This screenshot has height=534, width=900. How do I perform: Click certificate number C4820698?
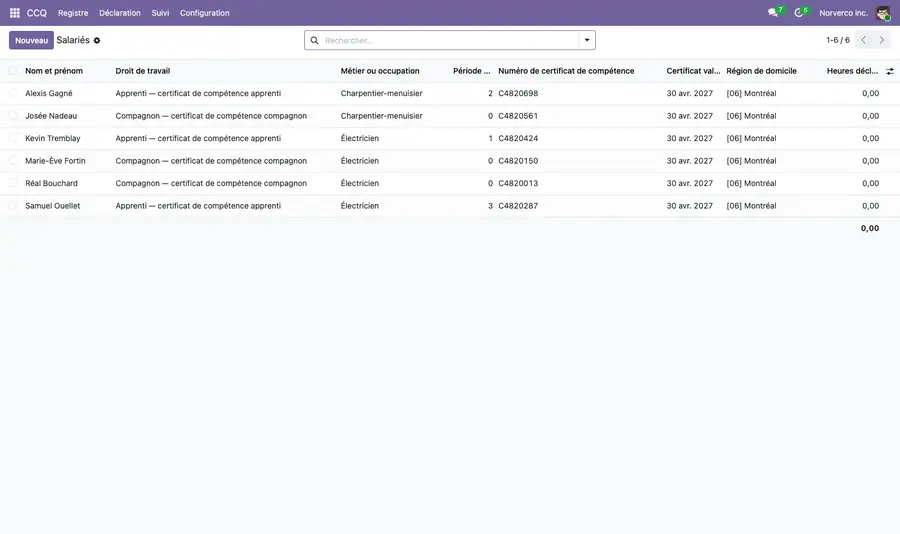point(518,93)
